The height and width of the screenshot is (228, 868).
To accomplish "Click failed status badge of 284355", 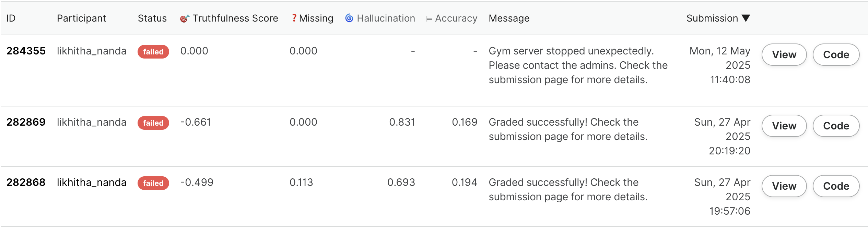I will point(153,52).
